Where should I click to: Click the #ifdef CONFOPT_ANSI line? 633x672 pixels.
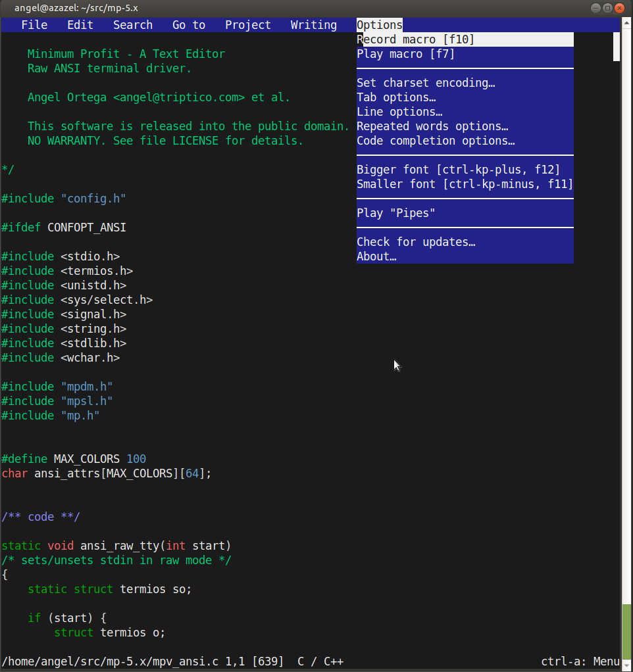point(64,228)
